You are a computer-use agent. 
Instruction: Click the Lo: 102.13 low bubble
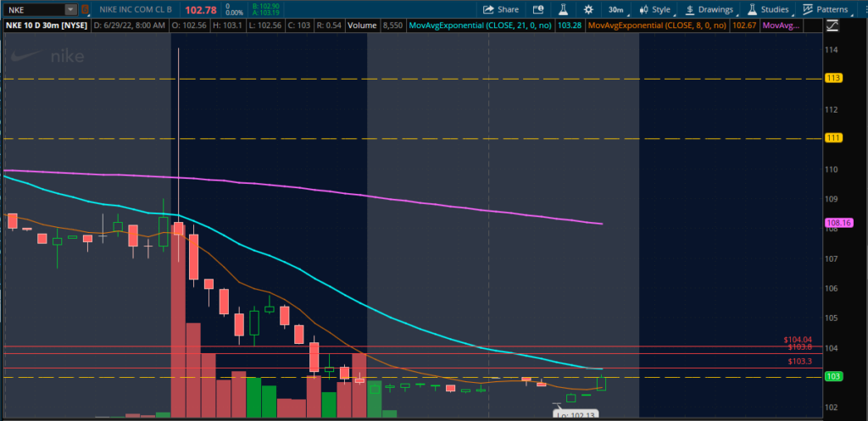pos(576,414)
